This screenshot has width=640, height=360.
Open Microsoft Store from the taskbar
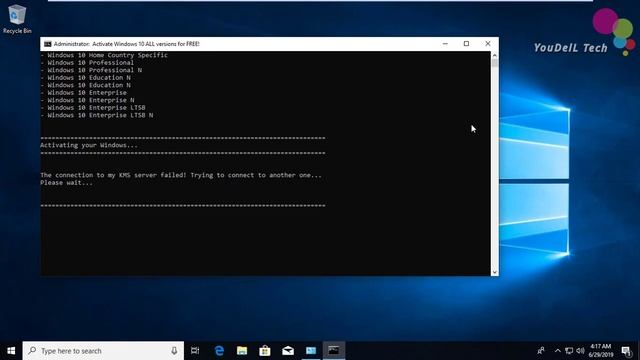pos(265,351)
